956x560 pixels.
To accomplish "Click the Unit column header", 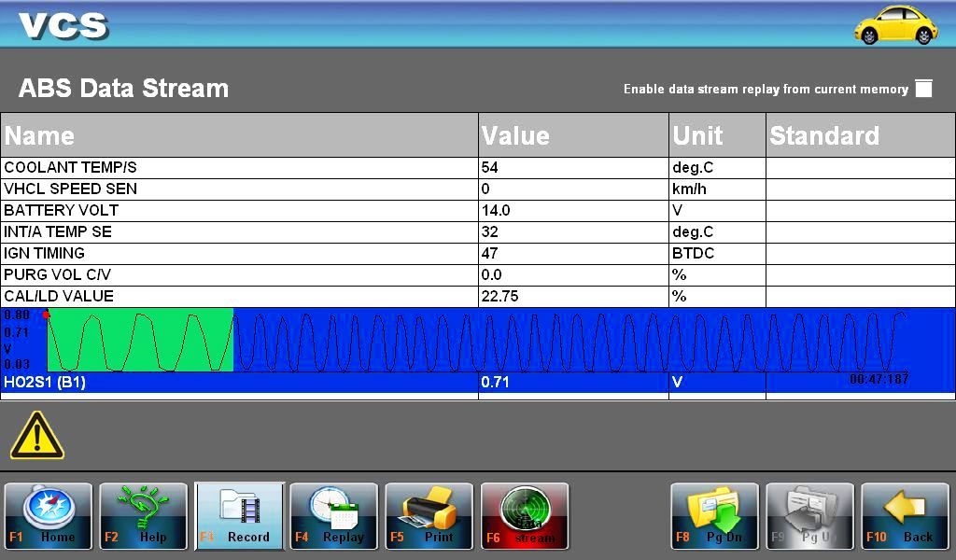I will [x=717, y=135].
